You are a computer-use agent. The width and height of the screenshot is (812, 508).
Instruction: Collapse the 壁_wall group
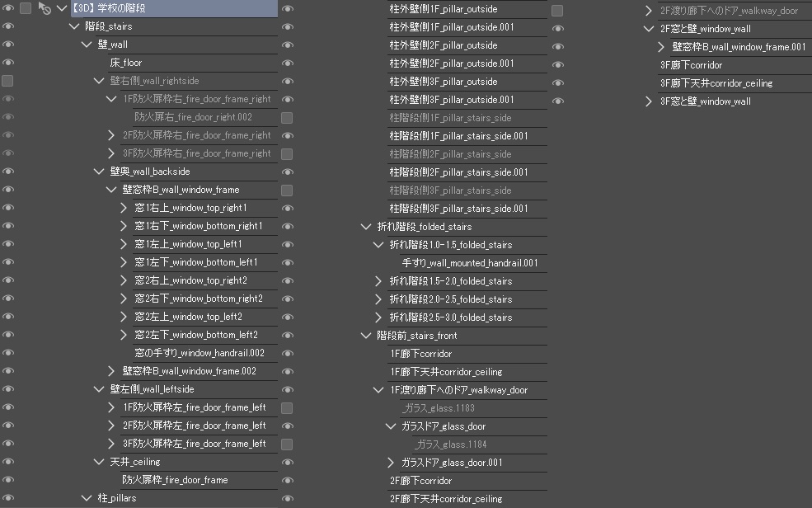pos(87,44)
